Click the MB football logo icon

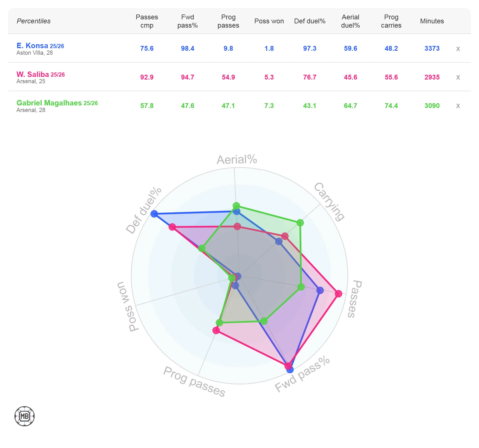click(25, 416)
